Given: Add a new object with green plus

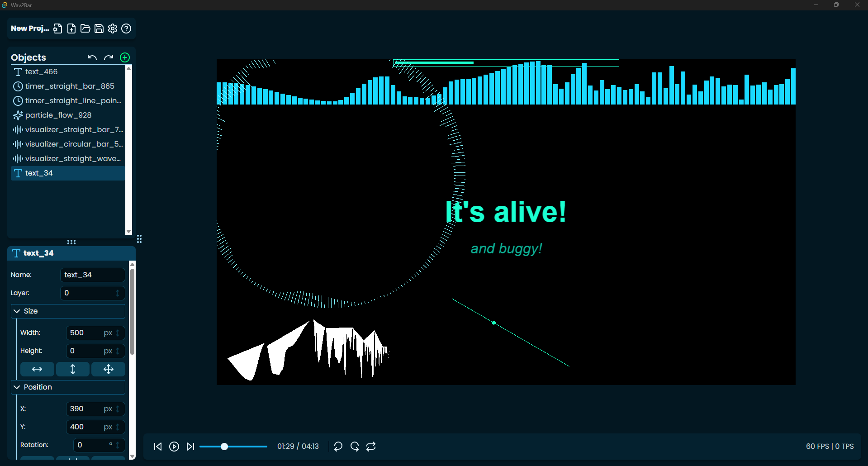Looking at the screenshot, I should [x=125, y=57].
